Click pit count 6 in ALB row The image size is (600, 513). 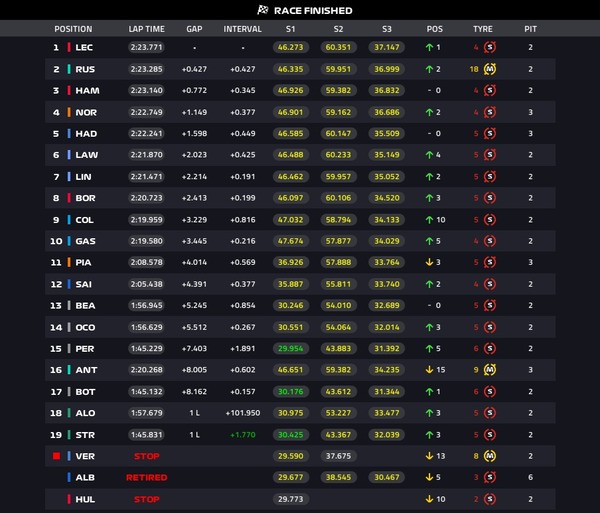(530, 477)
